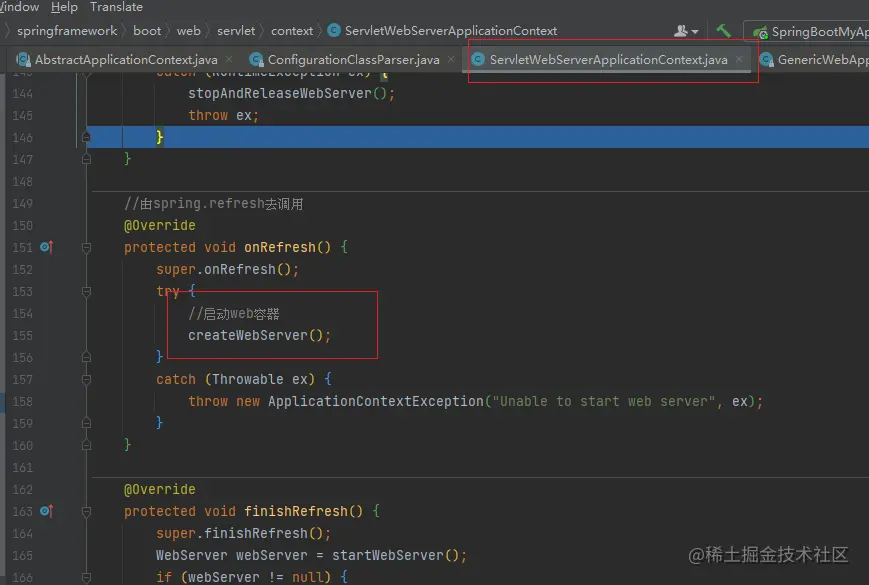Click fold end marker at line 156
This screenshot has width=869, height=585.
pos(86,357)
